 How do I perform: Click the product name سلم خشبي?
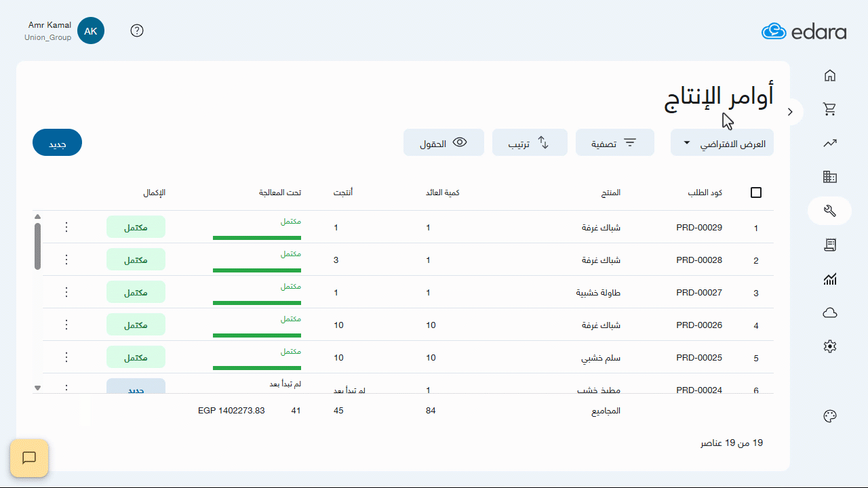tap(602, 358)
